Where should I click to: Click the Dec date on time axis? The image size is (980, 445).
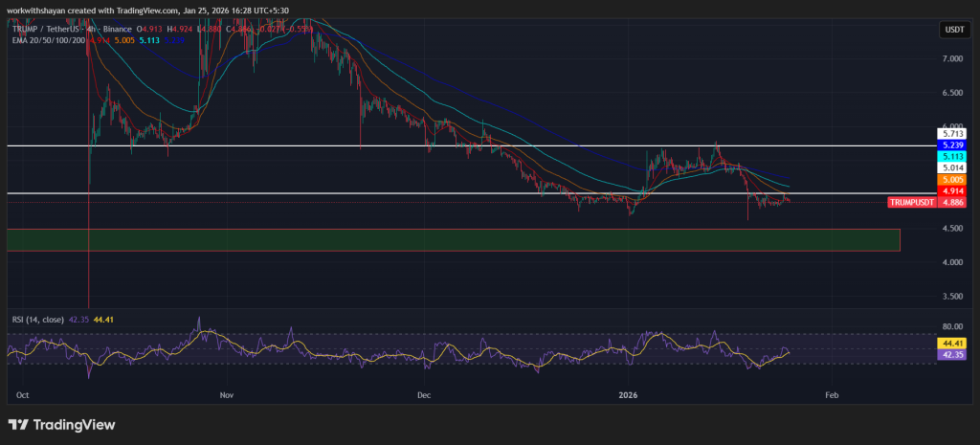pos(425,394)
